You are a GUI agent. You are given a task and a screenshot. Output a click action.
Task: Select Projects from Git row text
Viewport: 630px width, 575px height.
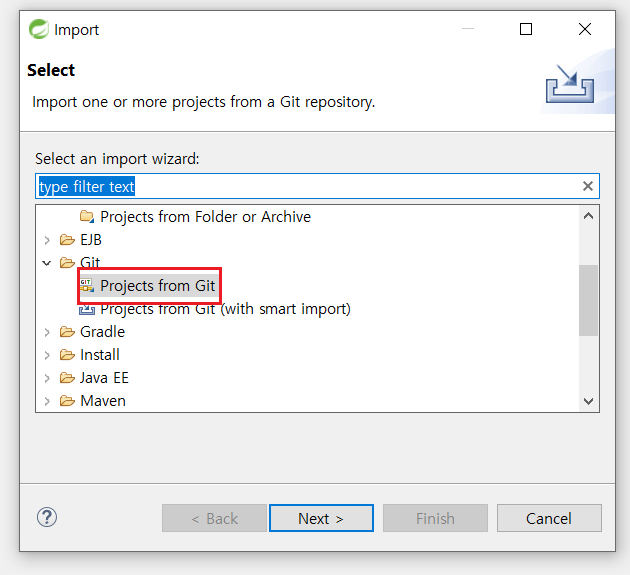pyautogui.click(x=158, y=286)
